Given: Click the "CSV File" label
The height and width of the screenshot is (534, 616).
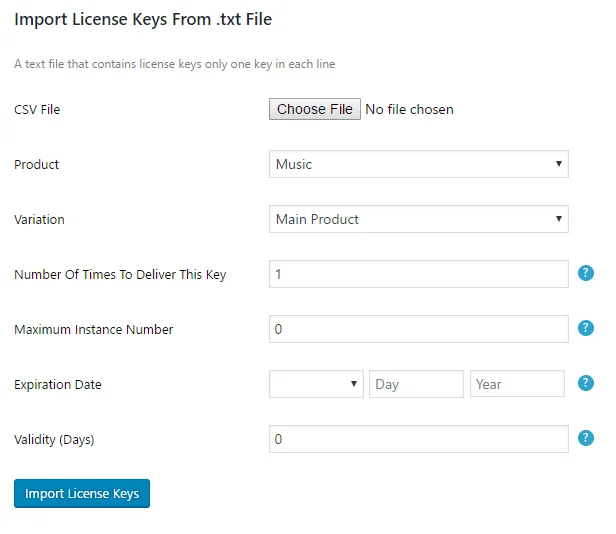Looking at the screenshot, I should (37, 109).
